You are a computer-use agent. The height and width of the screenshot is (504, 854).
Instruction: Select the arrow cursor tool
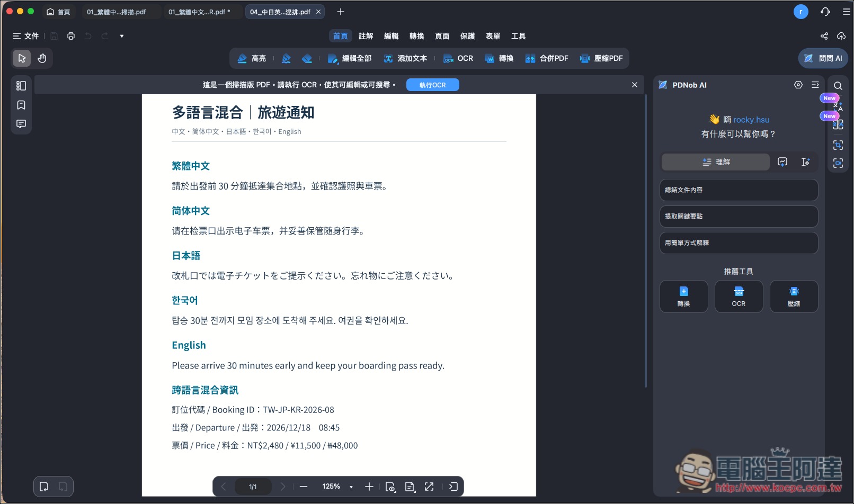click(22, 58)
